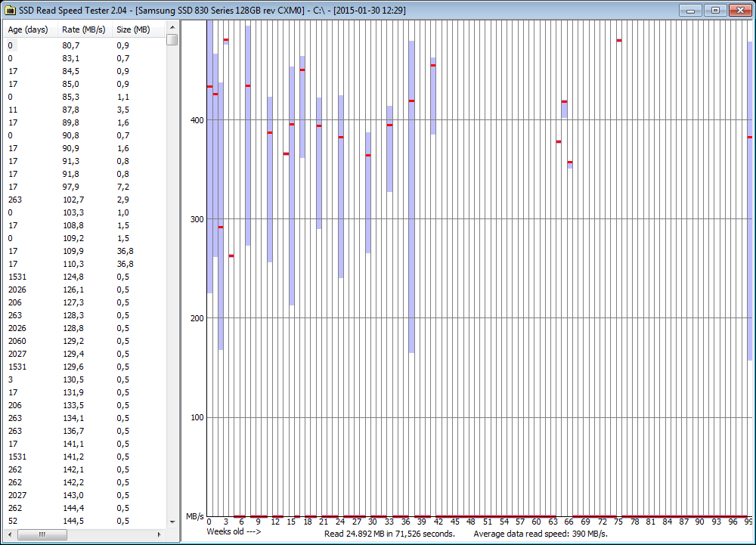Click the 400 MB/s axis label

point(197,120)
